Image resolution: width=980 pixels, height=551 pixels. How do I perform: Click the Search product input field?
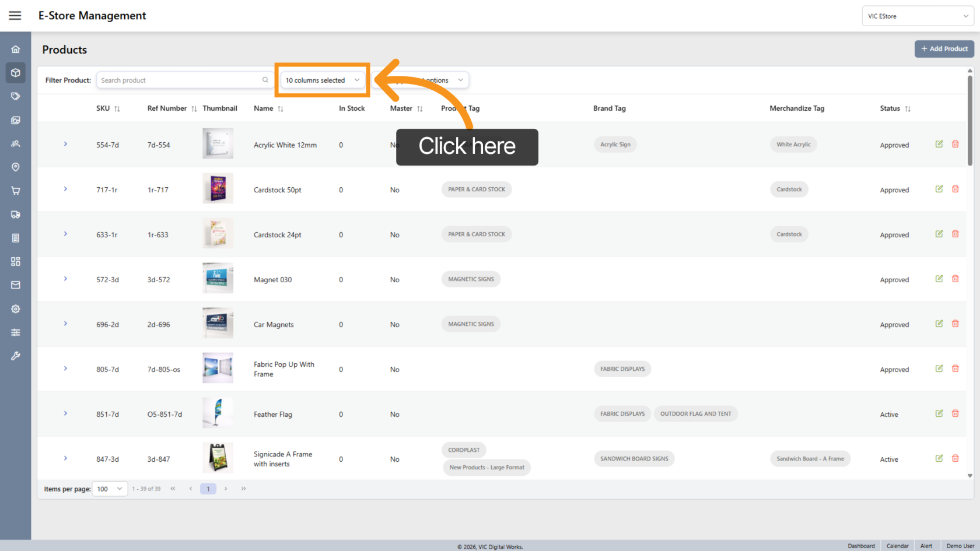181,80
